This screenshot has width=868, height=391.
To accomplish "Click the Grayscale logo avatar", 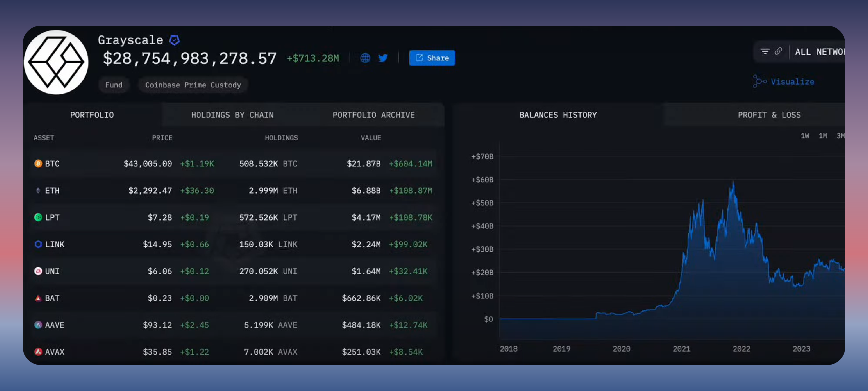I will 56,62.
